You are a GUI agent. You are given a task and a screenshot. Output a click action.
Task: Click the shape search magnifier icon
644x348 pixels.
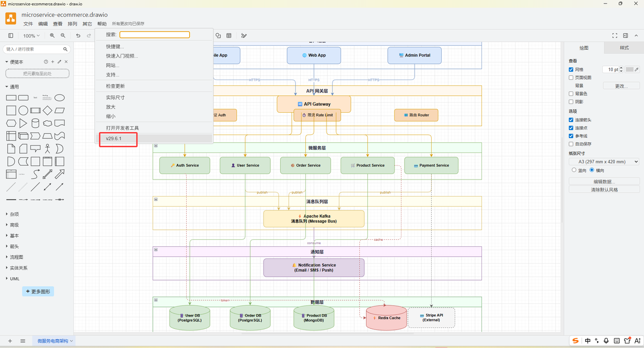coord(65,49)
